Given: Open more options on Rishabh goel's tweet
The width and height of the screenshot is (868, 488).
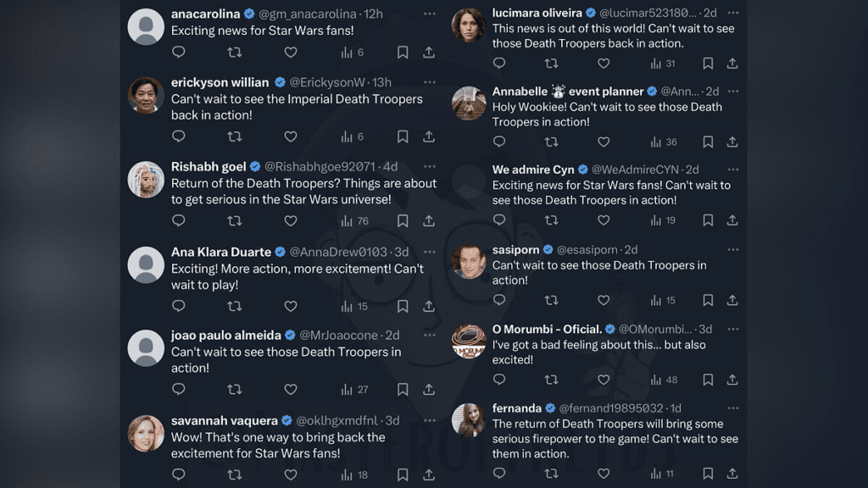Looking at the screenshot, I should (430, 166).
